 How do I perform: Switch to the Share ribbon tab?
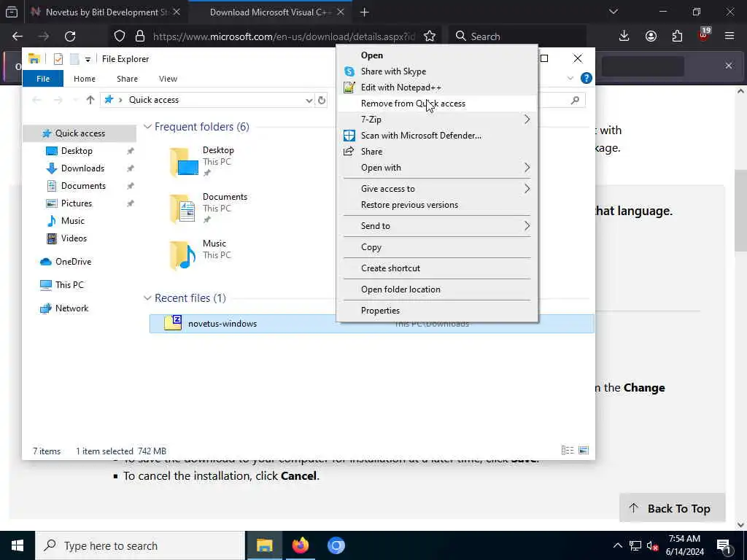pyautogui.click(x=127, y=79)
